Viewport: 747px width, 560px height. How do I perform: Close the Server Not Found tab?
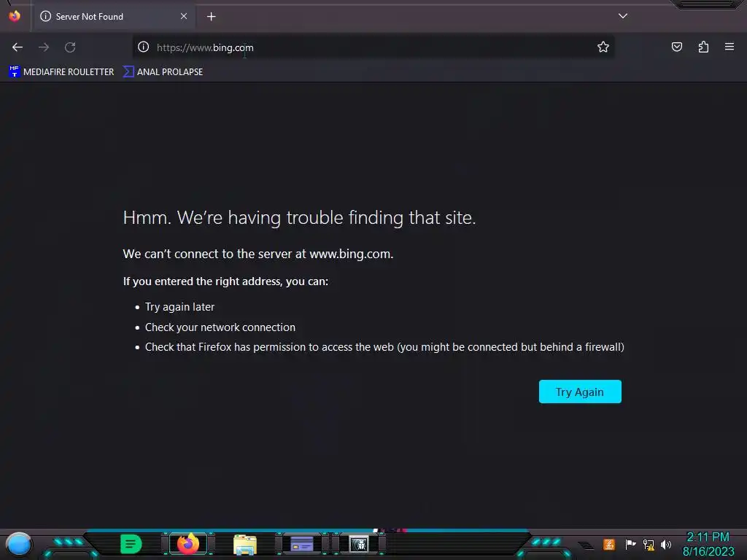tap(184, 16)
